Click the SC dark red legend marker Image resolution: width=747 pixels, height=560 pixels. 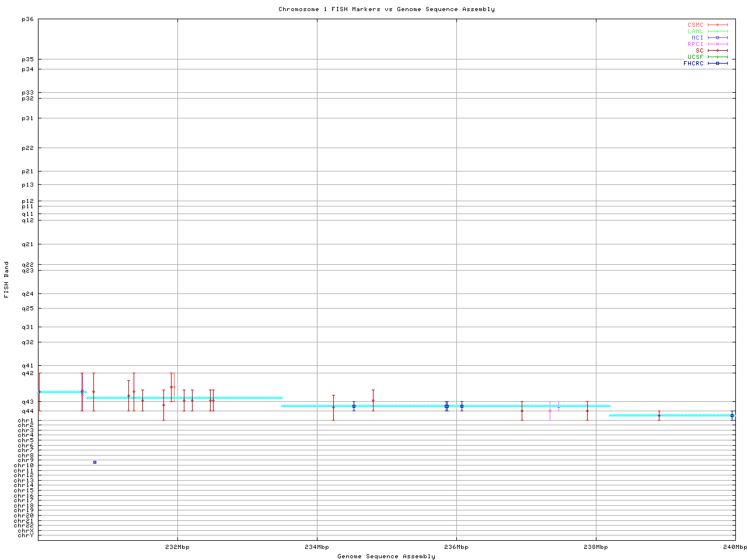click(717, 51)
